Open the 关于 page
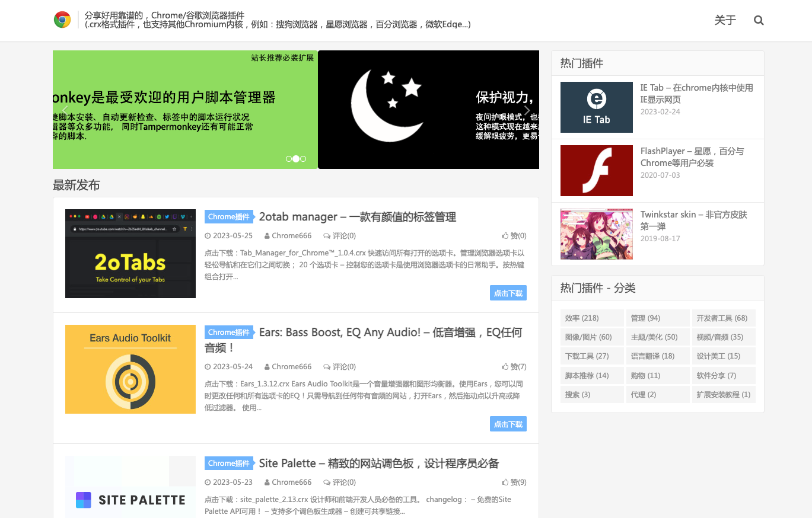Viewport: 812px width, 518px height. point(725,20)
